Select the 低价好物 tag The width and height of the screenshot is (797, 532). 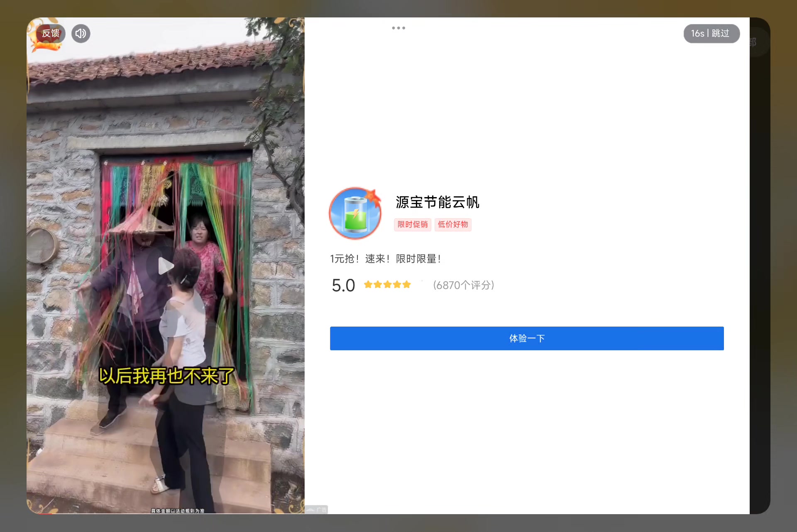452,225
